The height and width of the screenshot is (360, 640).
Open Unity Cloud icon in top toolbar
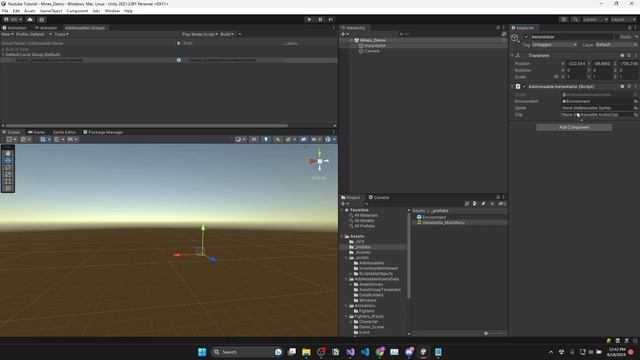pos(30,19)
